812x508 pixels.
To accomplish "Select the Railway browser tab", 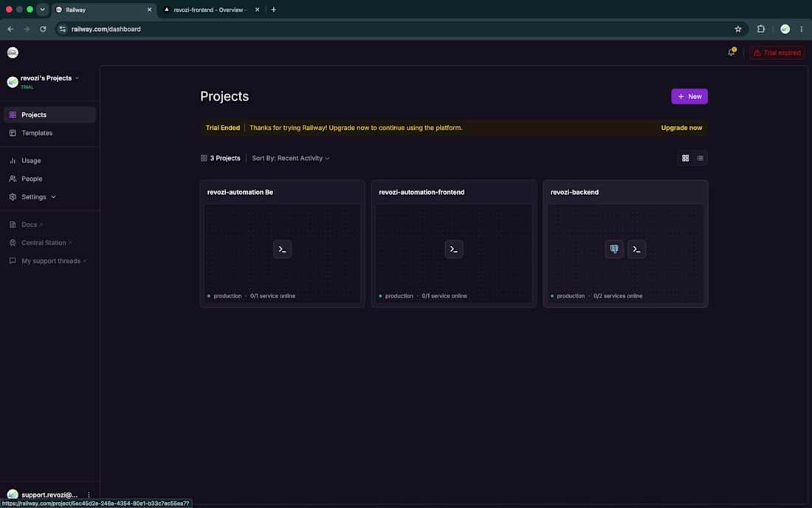I will point(103,10).
